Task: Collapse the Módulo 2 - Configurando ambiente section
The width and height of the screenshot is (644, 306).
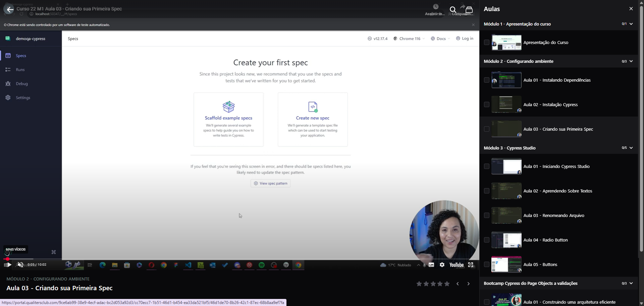Action: coord(631,61)
